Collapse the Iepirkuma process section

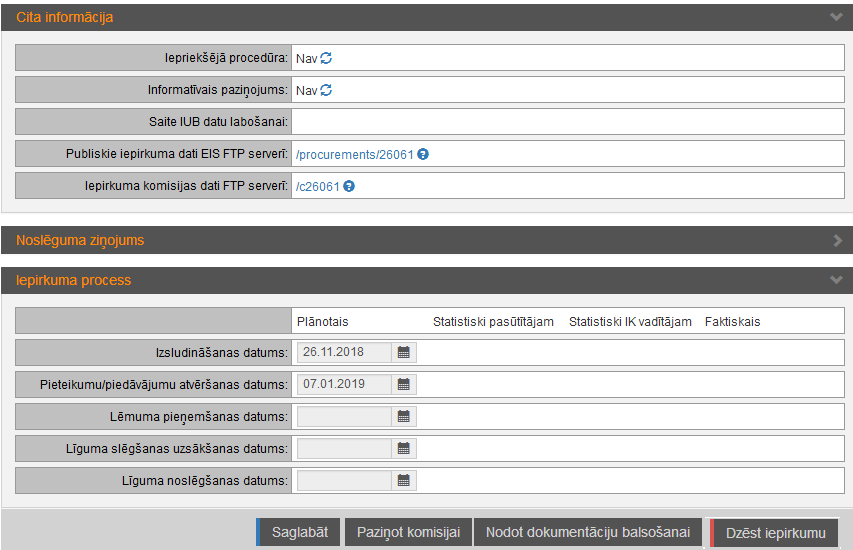836,280
